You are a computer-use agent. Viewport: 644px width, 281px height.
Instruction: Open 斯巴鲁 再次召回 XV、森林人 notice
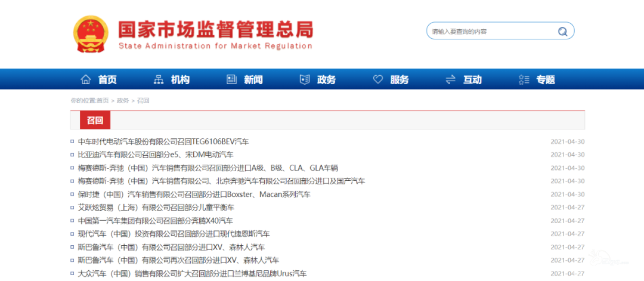pyautogui.click(x=179, y=260)
